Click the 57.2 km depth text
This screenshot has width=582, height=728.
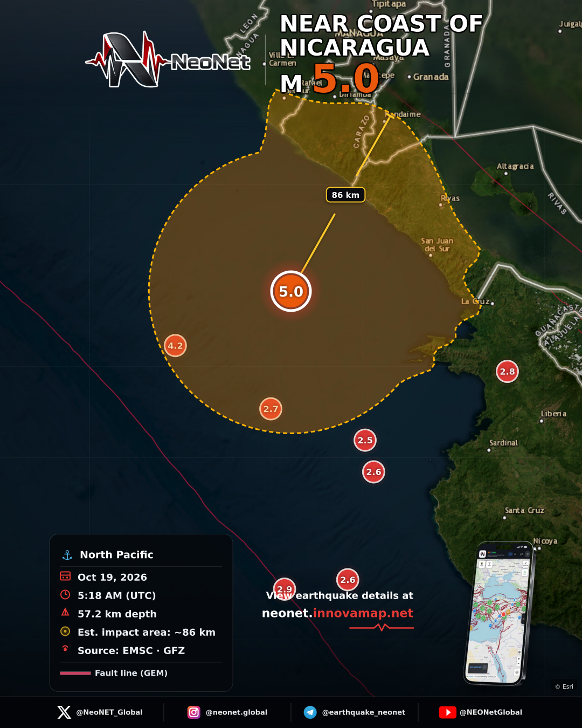117,614
